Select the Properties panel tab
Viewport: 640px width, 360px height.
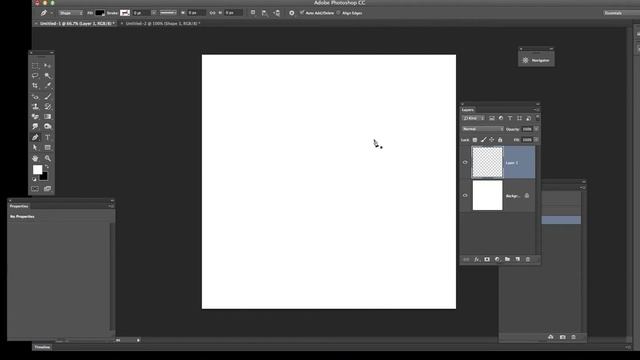tap(19, 206)
